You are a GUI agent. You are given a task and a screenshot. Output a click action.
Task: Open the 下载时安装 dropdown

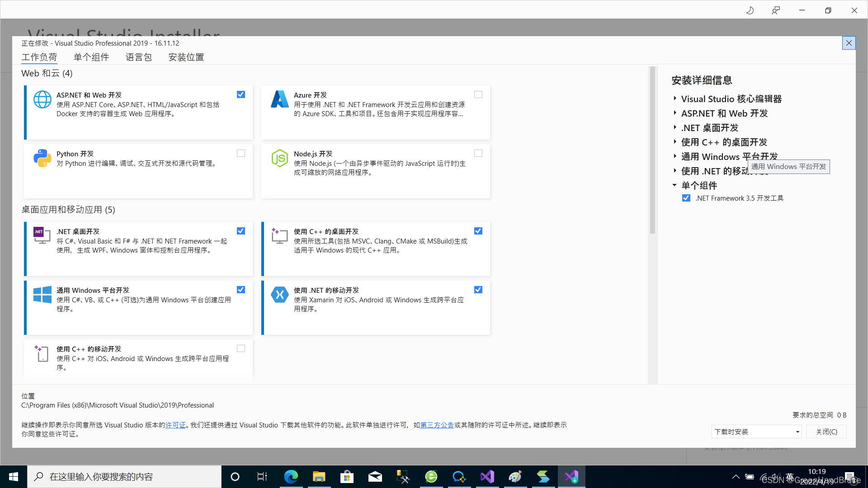pyautogui.click(x=756, y=432)
